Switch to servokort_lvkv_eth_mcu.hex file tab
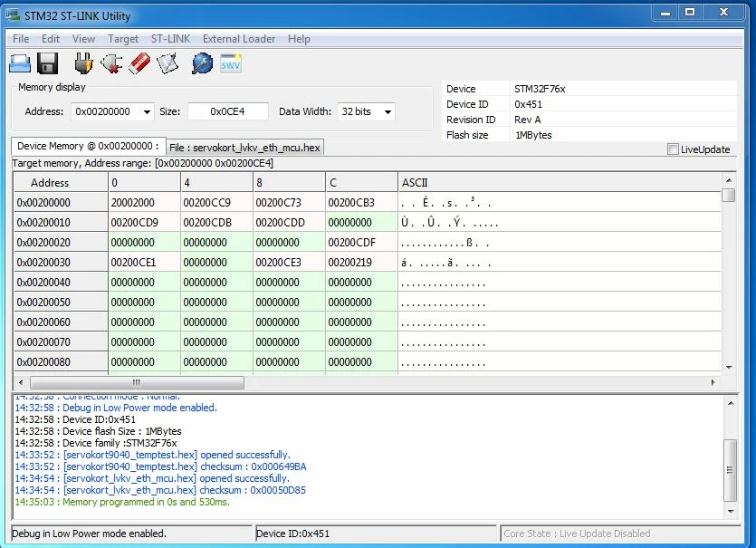The width and height of the screenshot is (756, 548). 244,148
